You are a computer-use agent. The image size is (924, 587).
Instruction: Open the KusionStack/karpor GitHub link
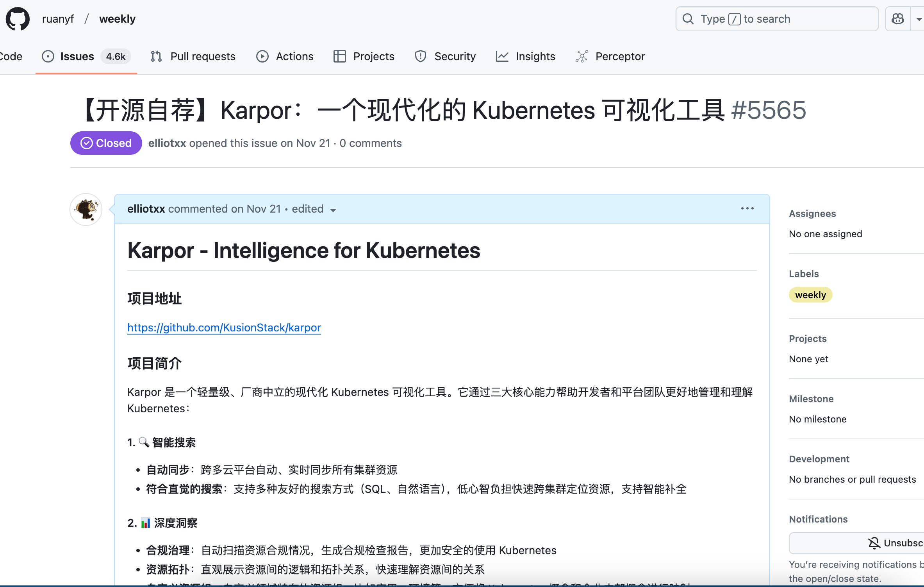coord(224,328)
